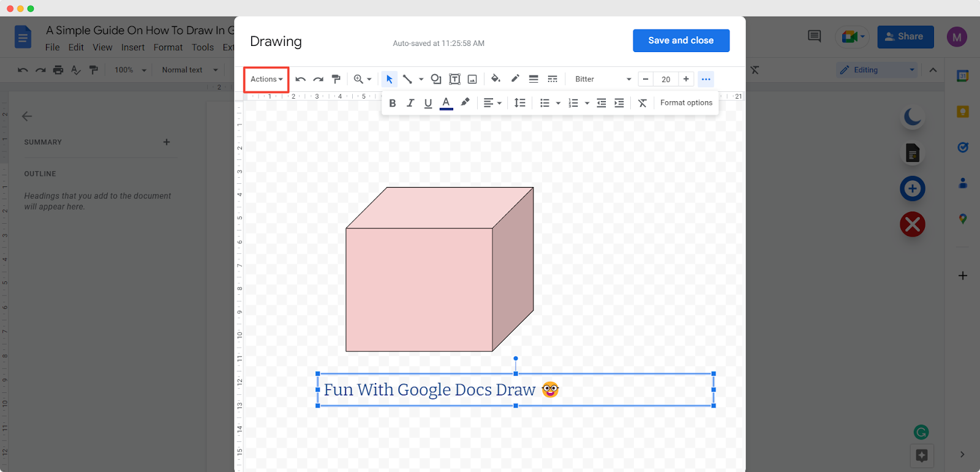Open the Actions menu
The width and height of the screenshot is (980, 472).
(266, 79)
